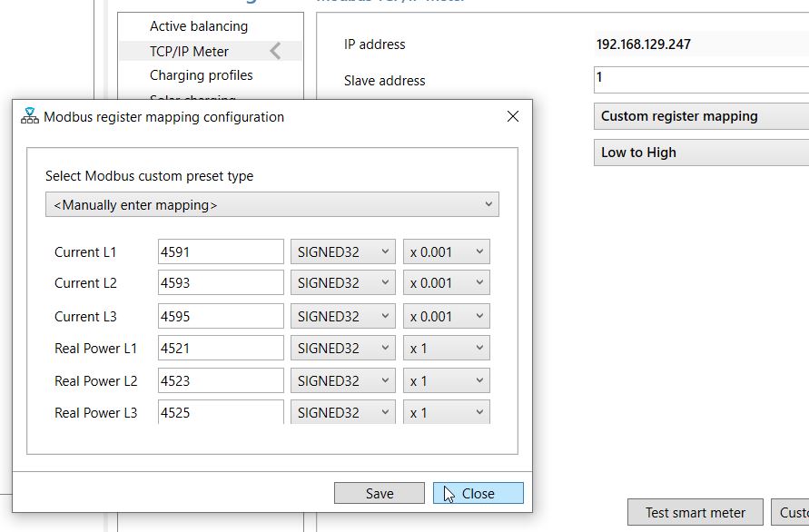Click the chevron arrow beside TCP/IP Meter
The width and height of the screenshot is (809, 532).
click(275, 52)
